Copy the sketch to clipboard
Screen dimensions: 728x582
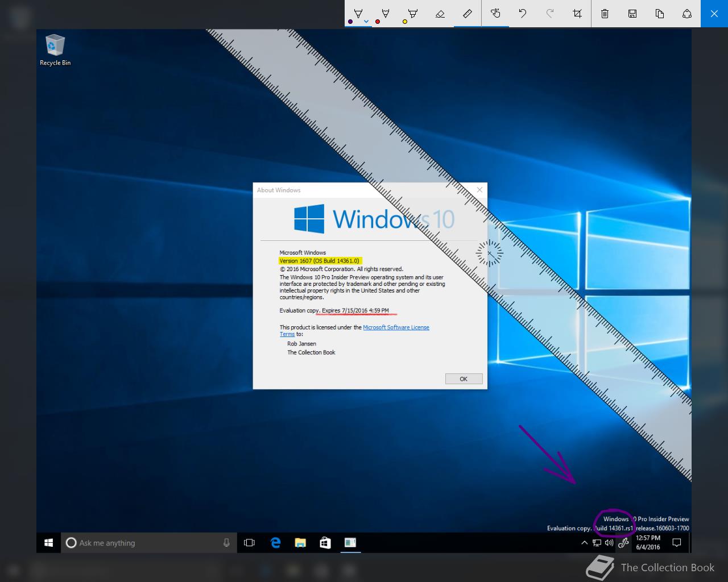tap(660, 14)
